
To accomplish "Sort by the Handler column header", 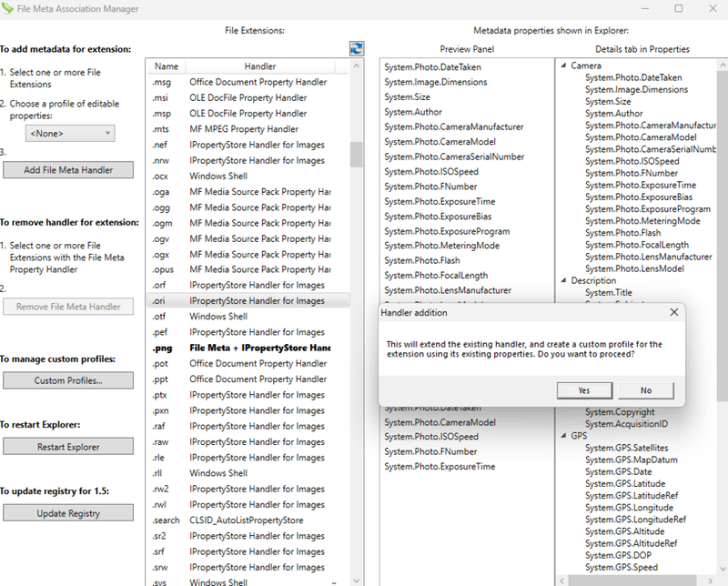I will 259,66.
